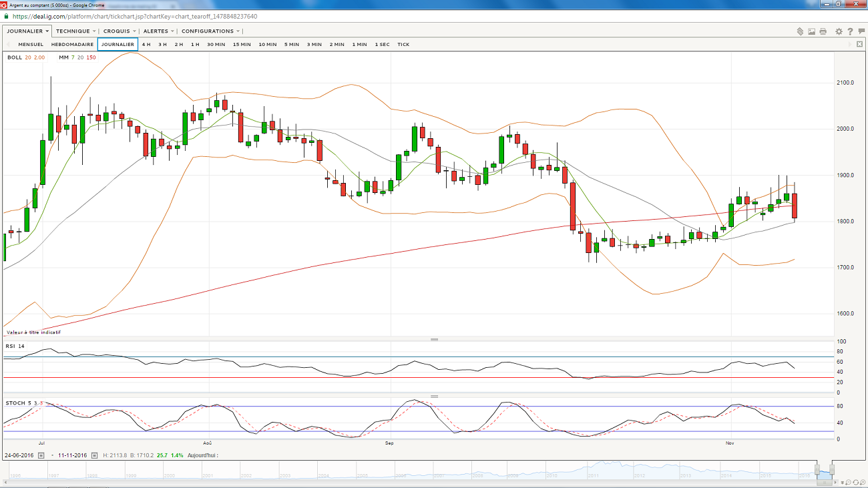868x488 pixels.
Task: Save chart as image icon
Action: [811, 31]
